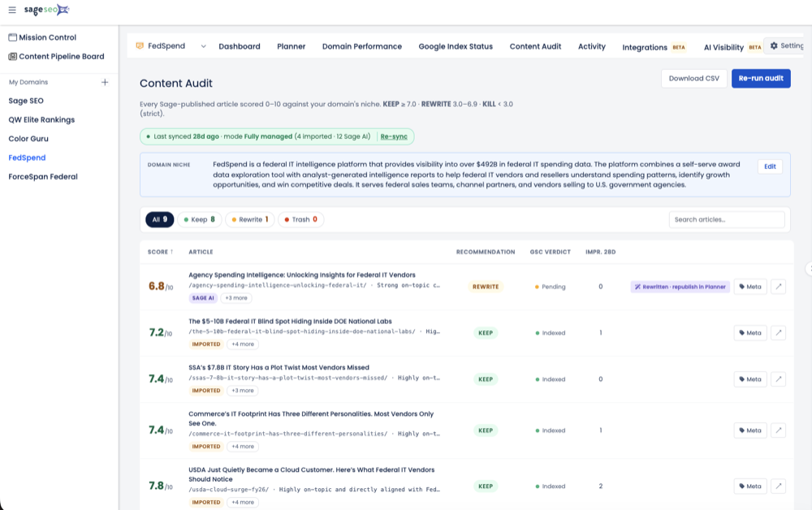Open AI Visibility beta tab
Viewport: 812px width, 510px height.
point(732,47)
